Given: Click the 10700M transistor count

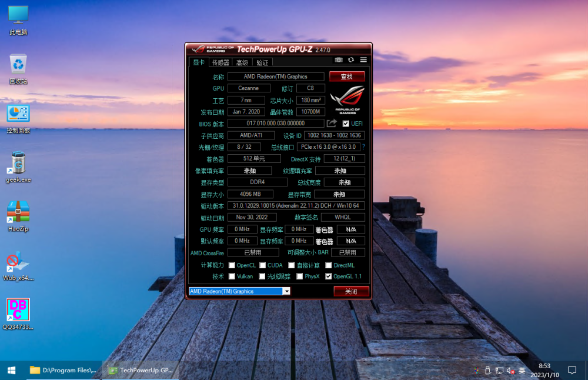Looking at the screenshot, I should click(310, 111).
